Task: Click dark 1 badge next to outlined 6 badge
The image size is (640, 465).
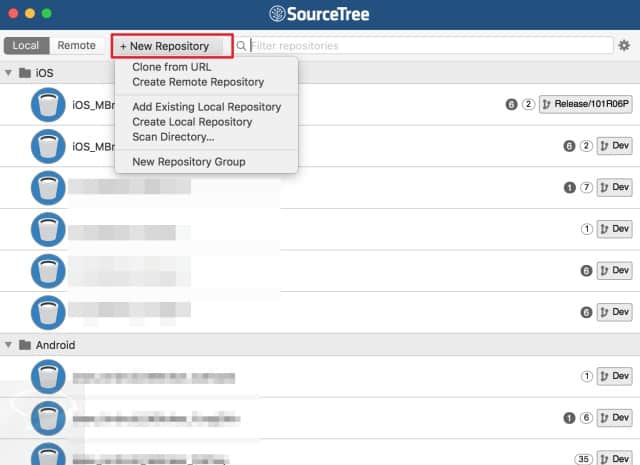Action: pos(569,418)
